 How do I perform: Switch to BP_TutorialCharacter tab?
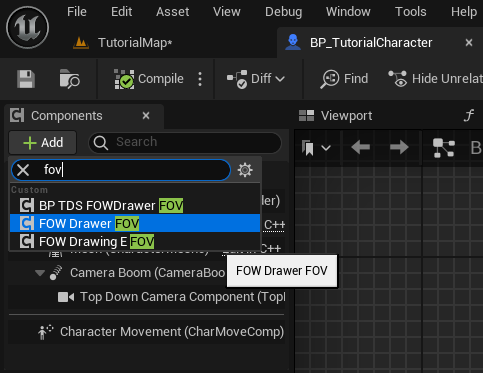[371, 43]
